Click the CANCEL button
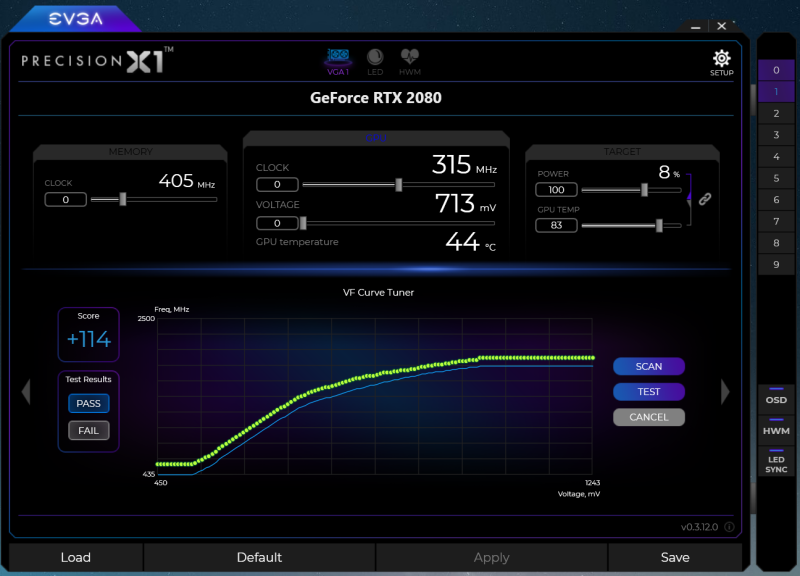The image size is (800, 576). (648, 417)
